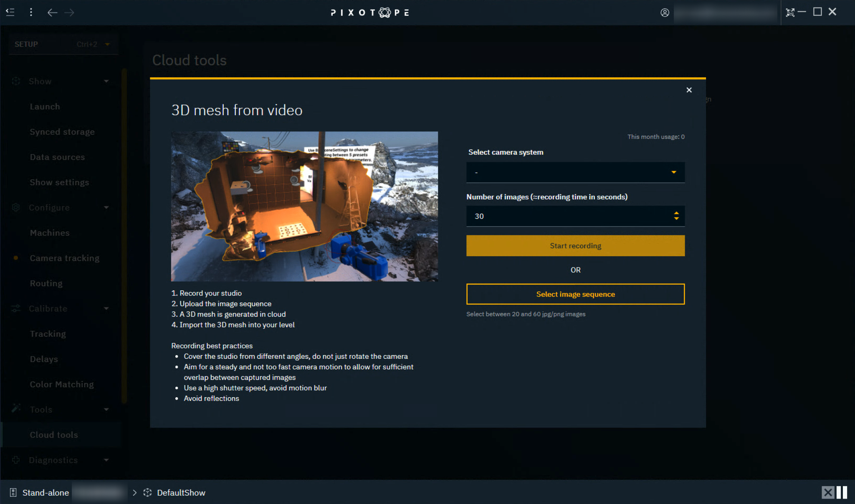Close the 3D mesh from video dialog

click(689, 90)
